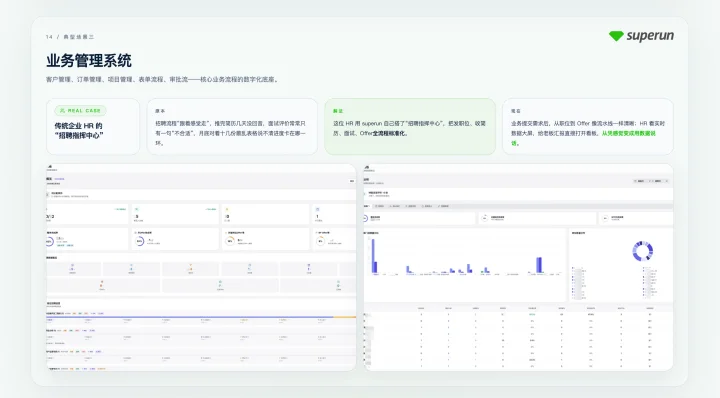This screenshot has width=720, height=398.
Task: Select the green 解法 card
Action: pos(410,126)
